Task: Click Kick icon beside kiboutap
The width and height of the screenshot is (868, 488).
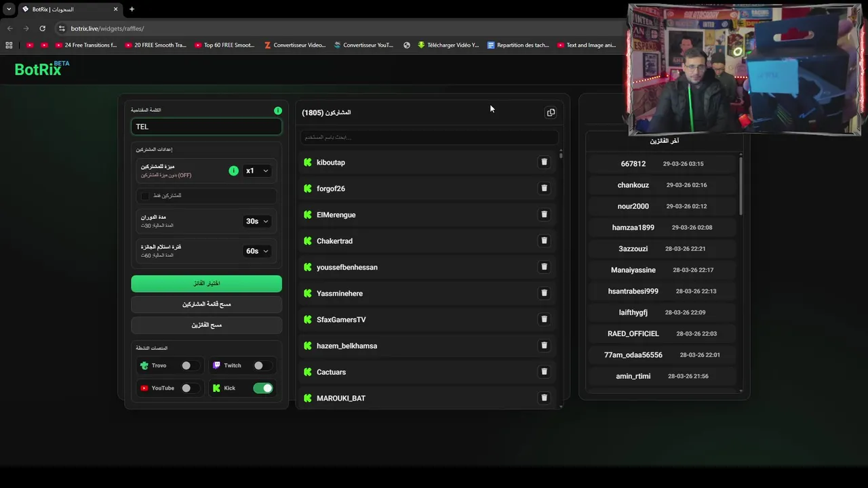Action: pos(308,163)
